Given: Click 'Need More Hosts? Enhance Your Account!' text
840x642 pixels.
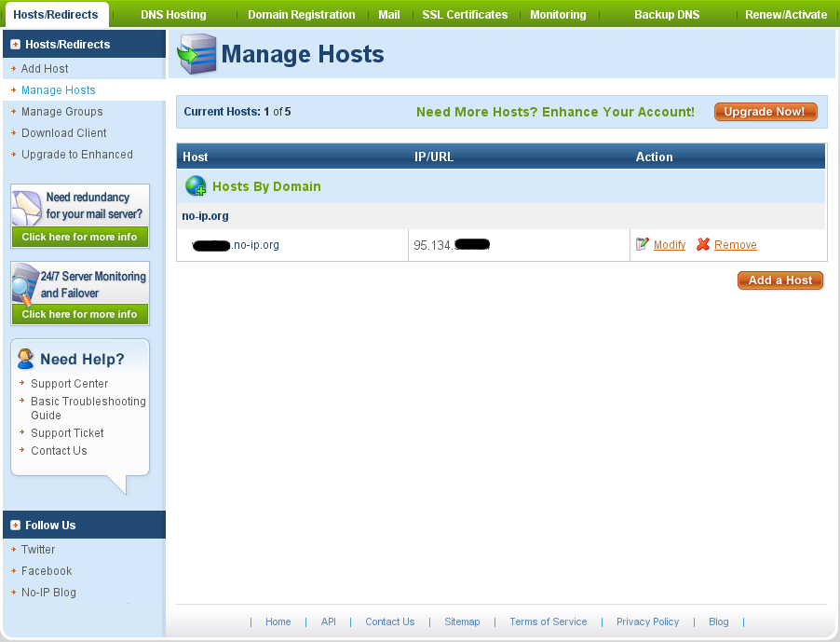Looking at the screenshot, I should [x=555, y=112].
